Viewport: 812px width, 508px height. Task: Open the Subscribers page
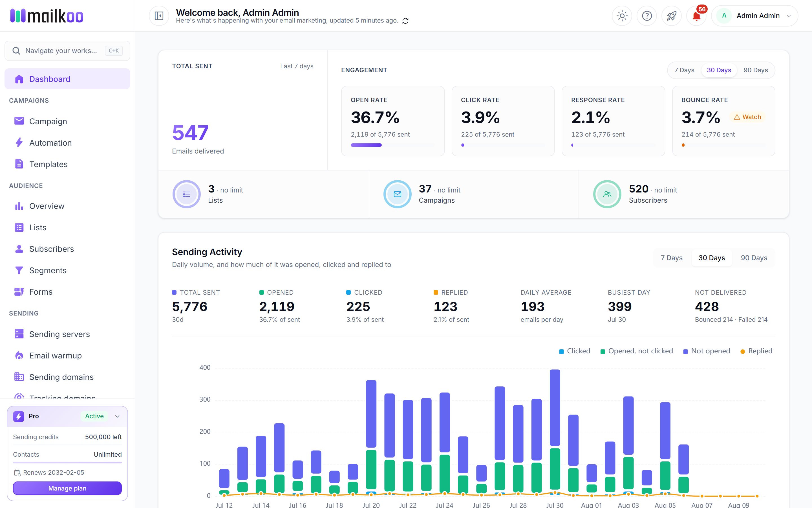click(x=67, y=249)
